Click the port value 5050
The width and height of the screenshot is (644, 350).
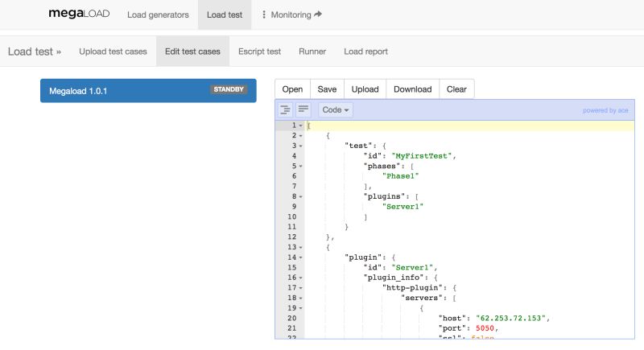485,328
